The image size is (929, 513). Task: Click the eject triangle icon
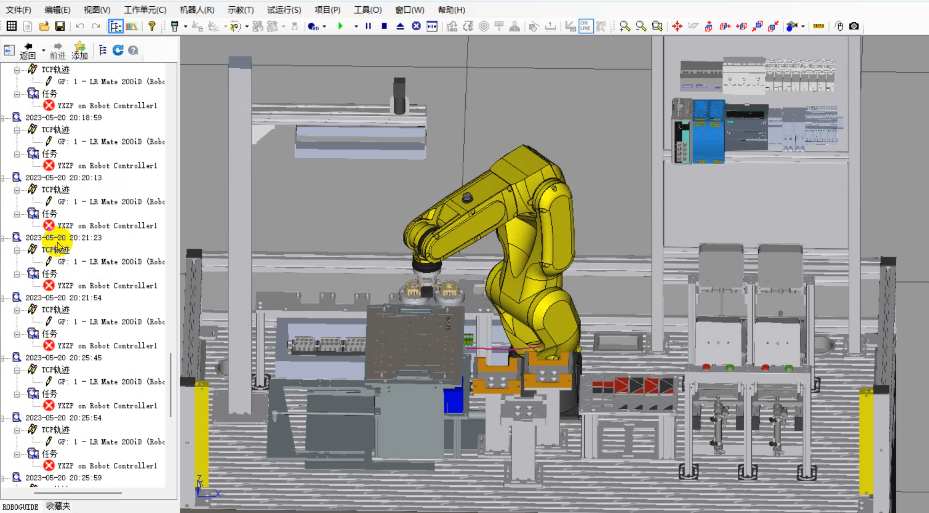pos(401,26)
